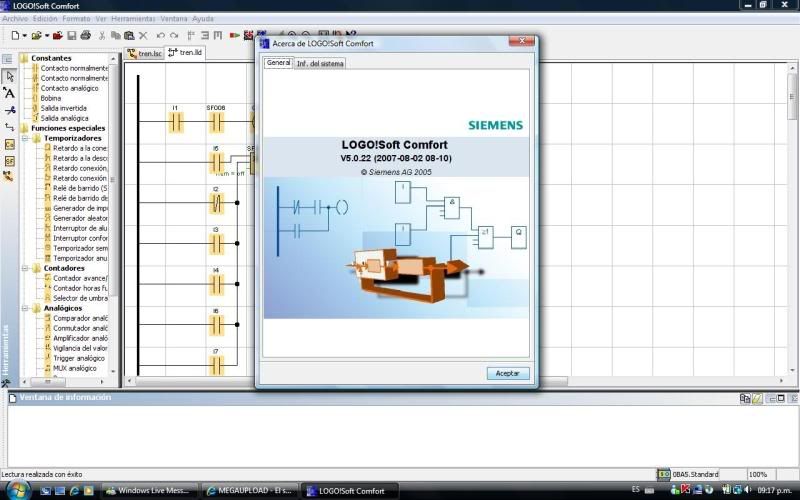The image size is (800, 500).
Task: Open the Archivo menu
Action: point(15,19)
